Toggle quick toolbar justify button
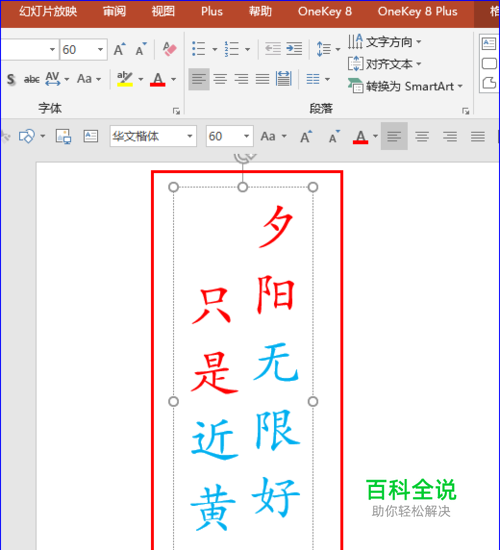The image size is (500, 550). tap(478, 136)
